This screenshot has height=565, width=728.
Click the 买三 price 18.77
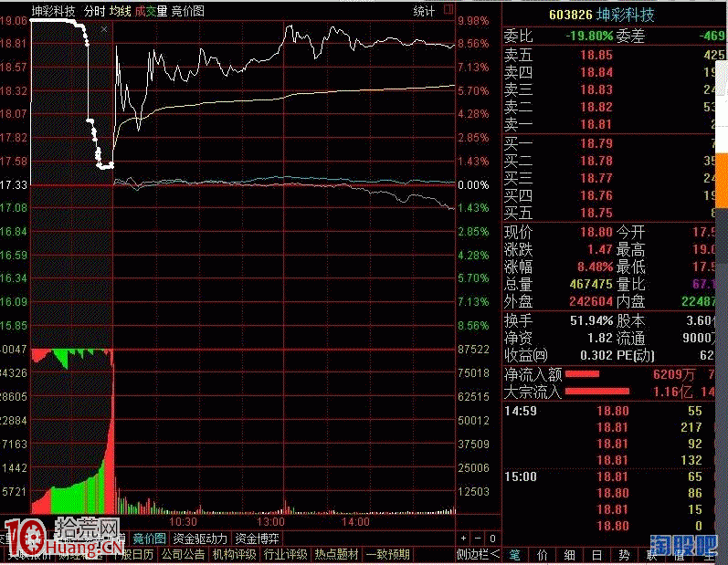pyautogui.click(x=596, y=178)
